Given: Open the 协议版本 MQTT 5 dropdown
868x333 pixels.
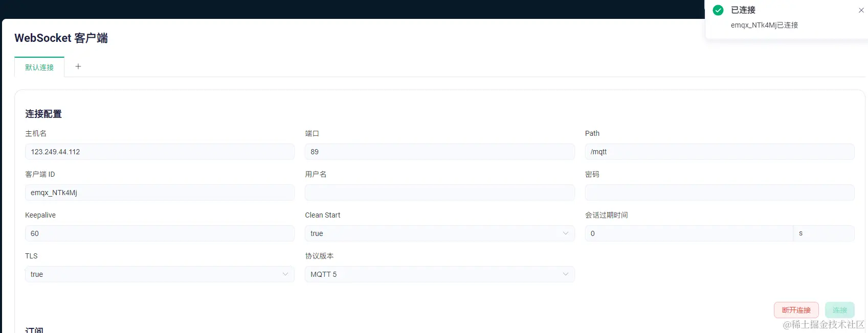Looking at the screenshot, I should coord(440,274).
